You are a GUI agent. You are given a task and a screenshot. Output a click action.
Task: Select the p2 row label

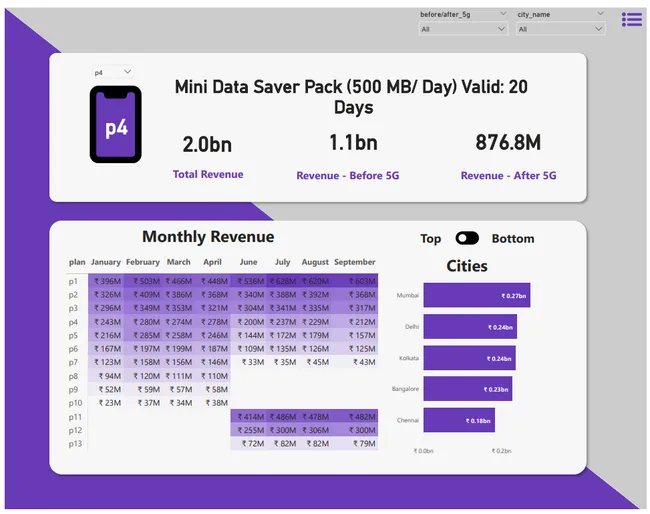[x=73, y=295]
